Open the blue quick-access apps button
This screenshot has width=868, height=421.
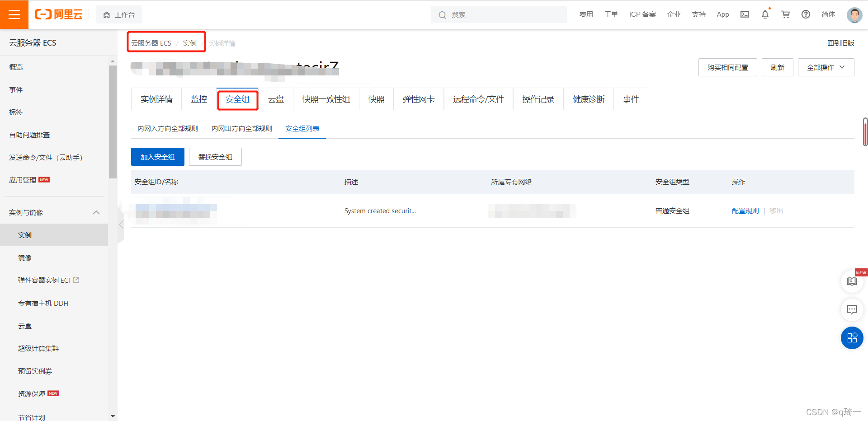tap(852, 338)
